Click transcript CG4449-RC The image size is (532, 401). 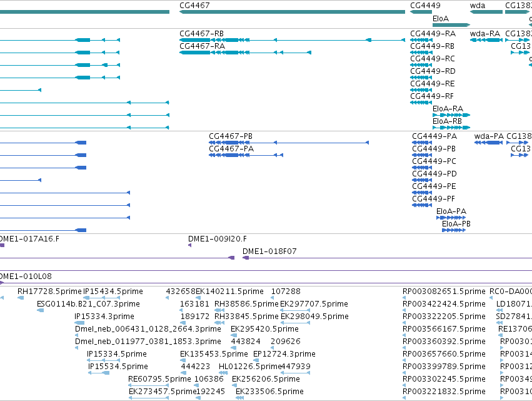[421, 65]
